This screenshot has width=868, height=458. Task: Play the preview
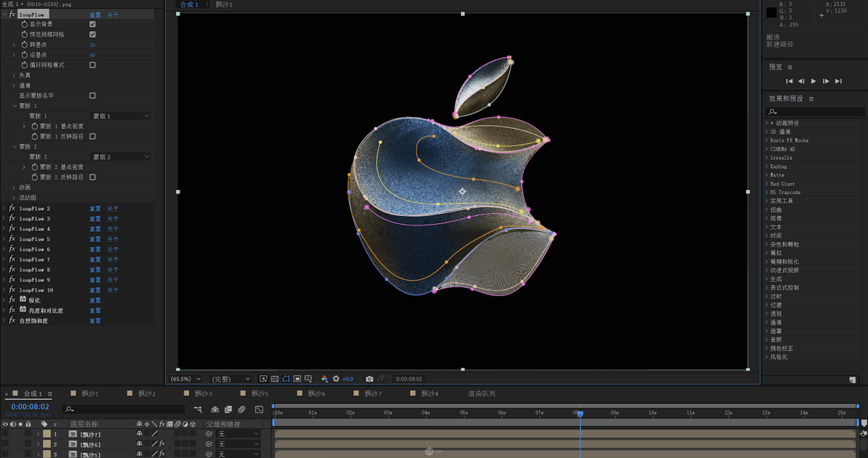tap(813, 81)
